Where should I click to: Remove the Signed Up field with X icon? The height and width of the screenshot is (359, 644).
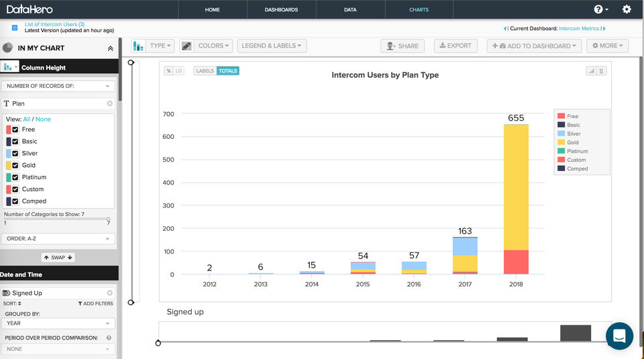tap(110, 293)
